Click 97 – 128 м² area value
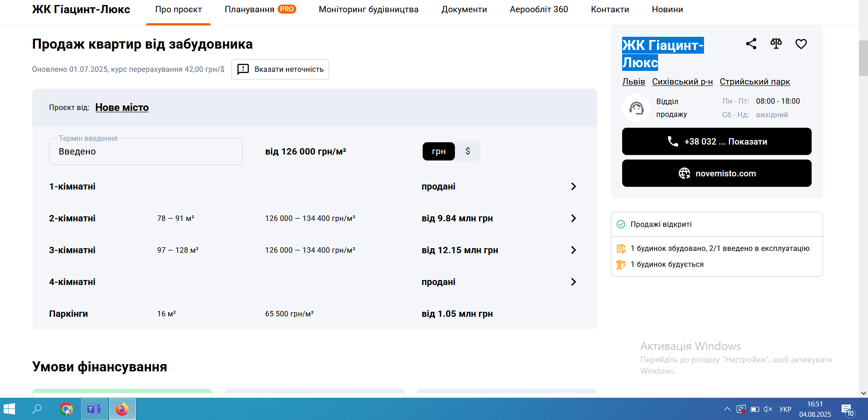Viewport: 868px width, 420px height. [178, 250]
